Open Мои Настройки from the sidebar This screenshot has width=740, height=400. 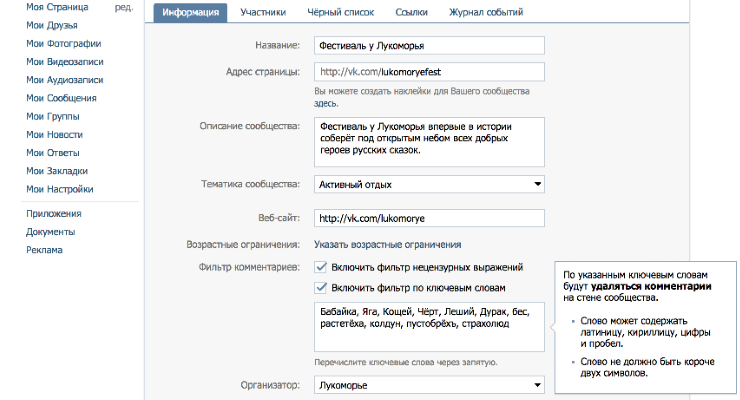click(x=60, y=189)
